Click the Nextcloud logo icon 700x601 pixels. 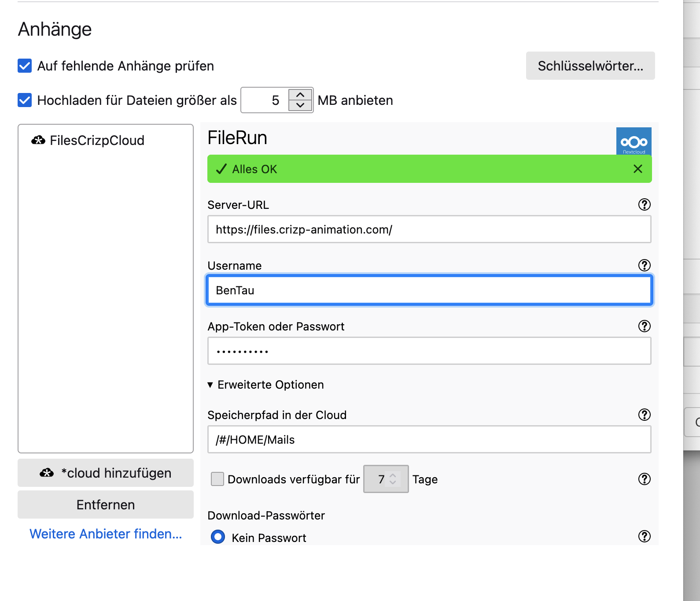(634, 141)
